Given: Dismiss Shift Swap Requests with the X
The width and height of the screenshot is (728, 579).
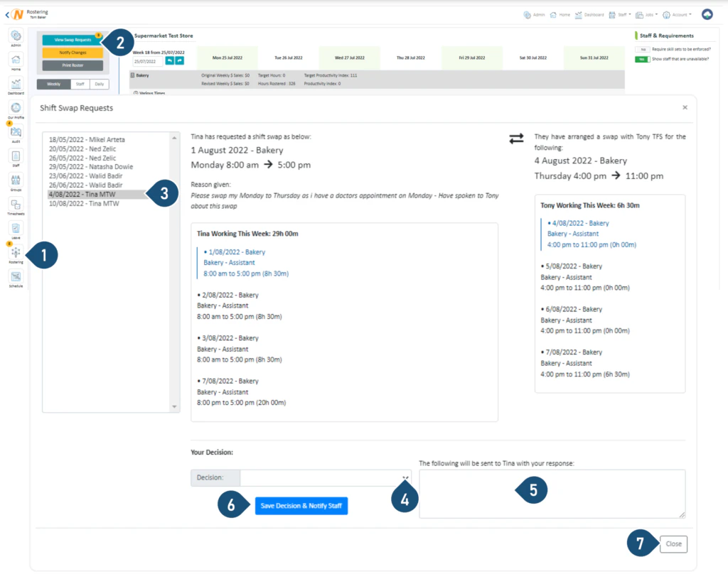Looking at the screenshot, I should point(685,108).
